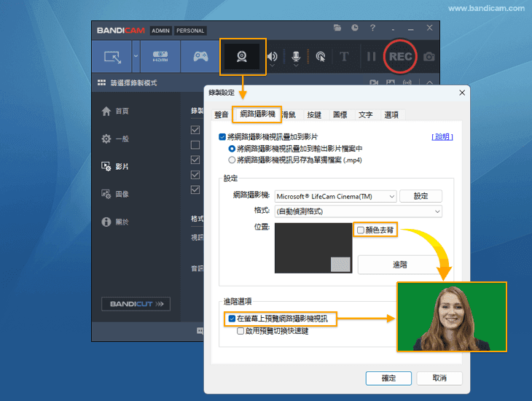Image resolution: width=532 pixels, height=401 pixels.
Task: Expand microphone options chevron below mic icon
Action: pyautogui.click(x=296, y=65)
